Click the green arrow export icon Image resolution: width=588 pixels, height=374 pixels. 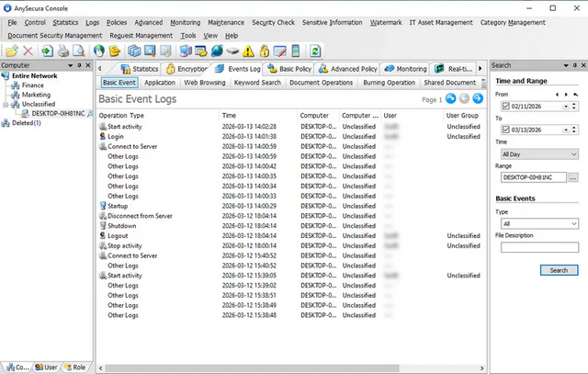coord(47,51)
